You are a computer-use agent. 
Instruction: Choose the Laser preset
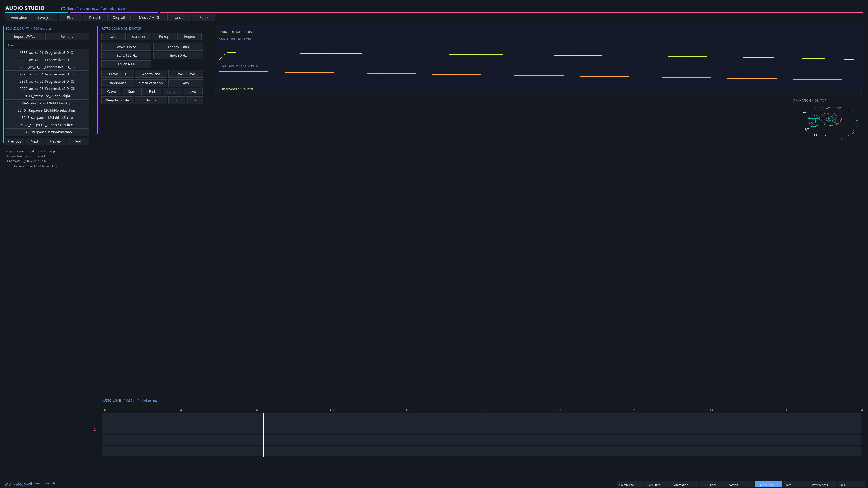pyautogui.click(x=113, y=36)
